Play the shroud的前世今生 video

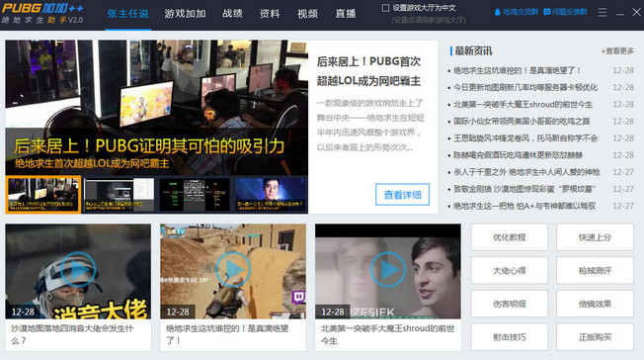[x=388, y=269]
